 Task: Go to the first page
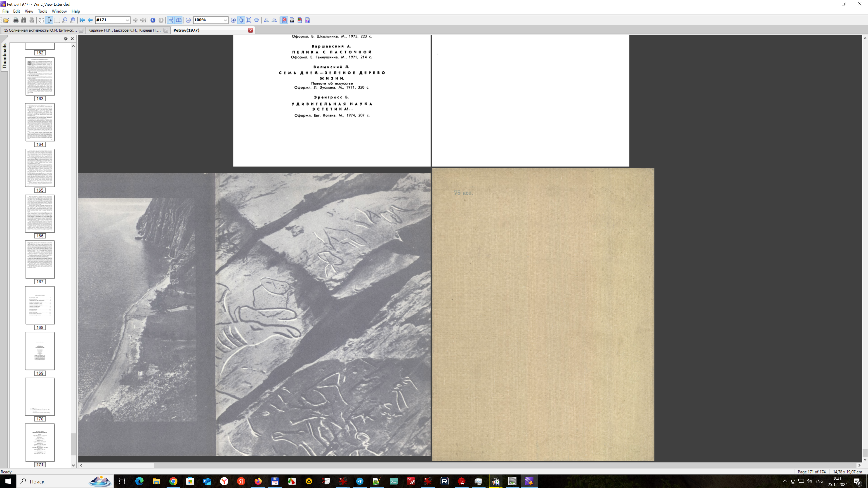click(x=82, y=20)
